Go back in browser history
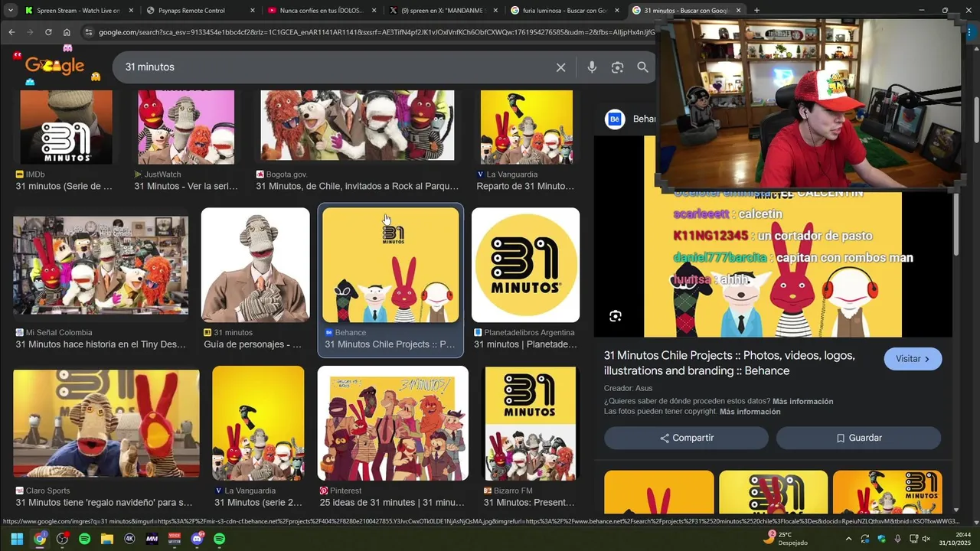980x551 pixels. pos(11,32)
